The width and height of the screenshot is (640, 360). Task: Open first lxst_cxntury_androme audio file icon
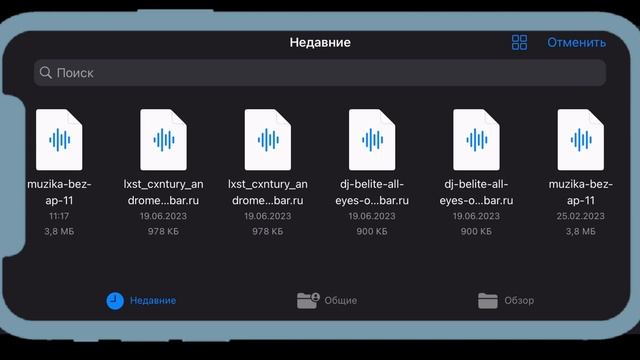163,140
